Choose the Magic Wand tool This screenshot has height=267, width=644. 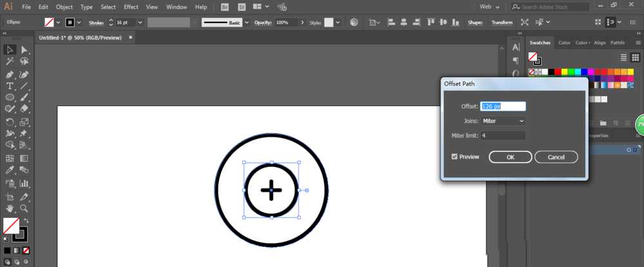(10, 62)
